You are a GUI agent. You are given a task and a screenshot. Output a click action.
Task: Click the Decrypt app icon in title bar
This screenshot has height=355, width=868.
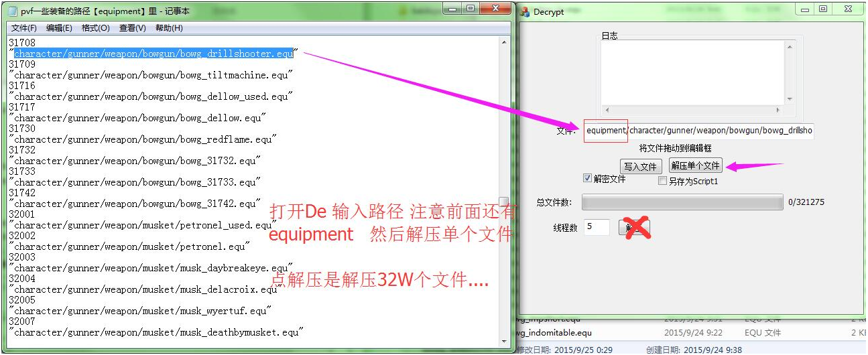point(525,11)
